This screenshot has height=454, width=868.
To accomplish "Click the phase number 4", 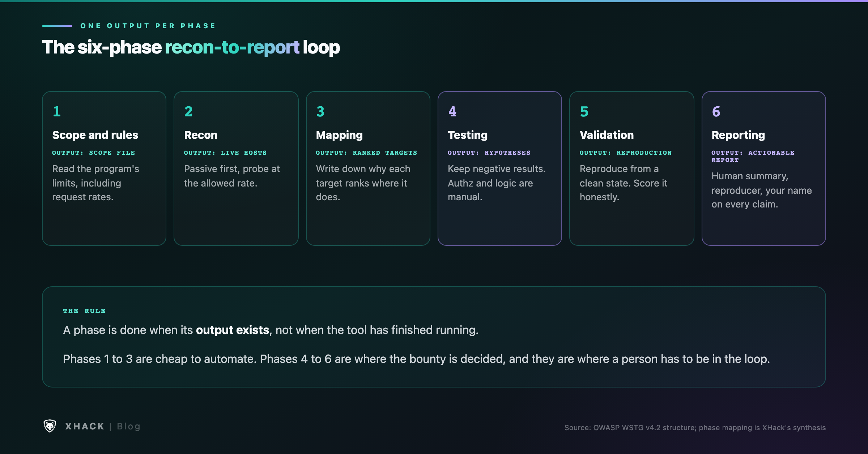I will [452, 111].
